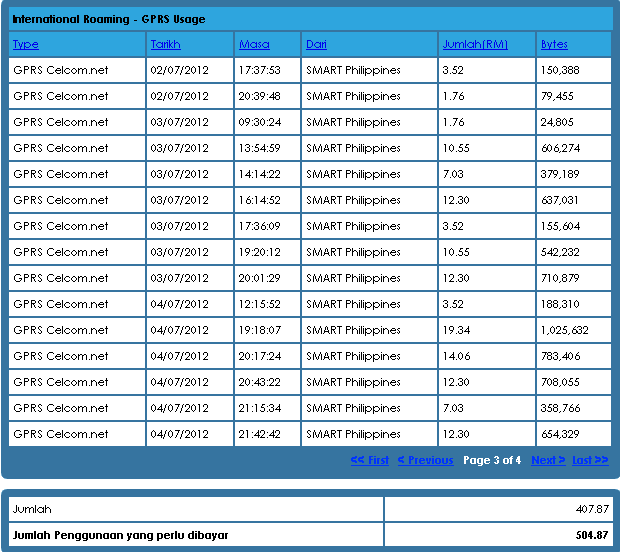
Task: Jump to the Last page link
Action: [590, 460]
